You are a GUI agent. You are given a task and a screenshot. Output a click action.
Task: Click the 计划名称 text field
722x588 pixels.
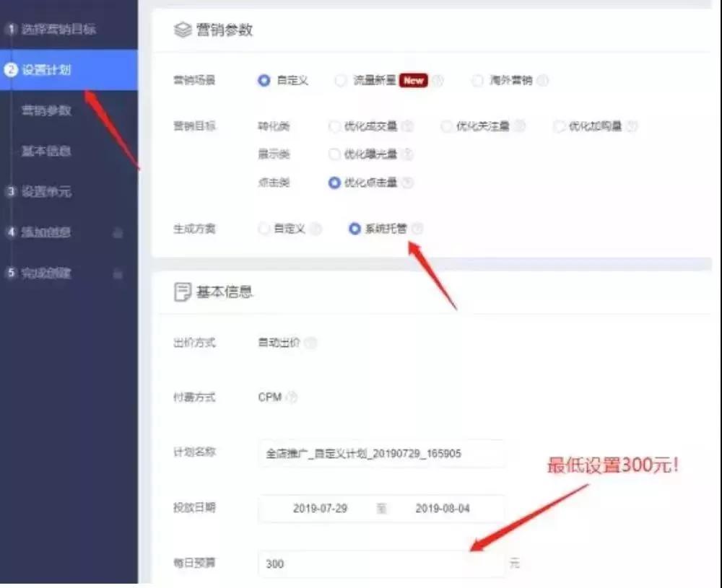[x=380, y=454]
